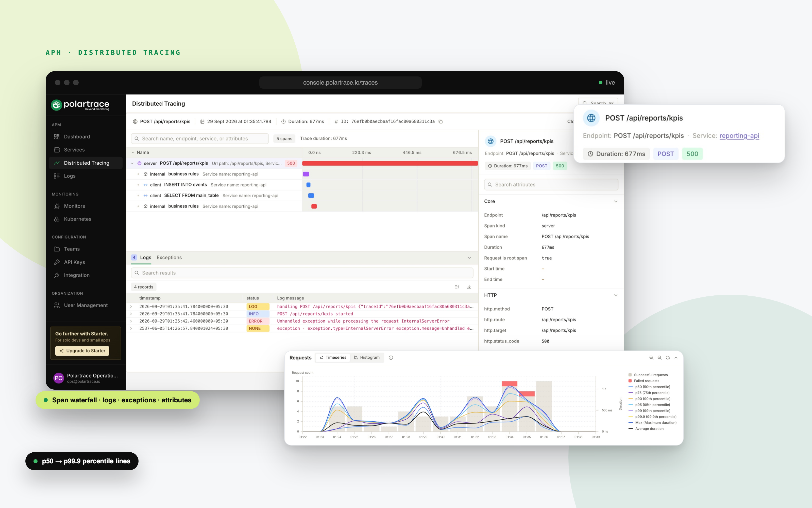This screenshot has width=812, height=508.
Task: Switch Requests chart to Histogram
Action: click(367, 357)
